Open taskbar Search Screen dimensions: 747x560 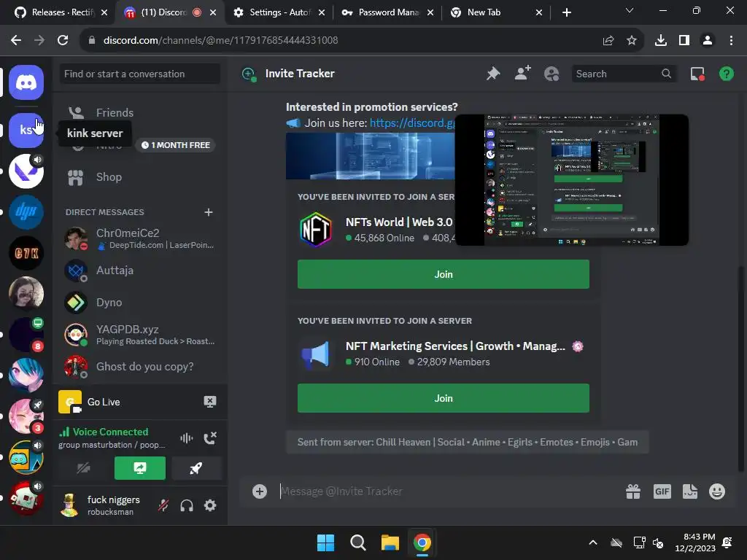pos(357,542)
